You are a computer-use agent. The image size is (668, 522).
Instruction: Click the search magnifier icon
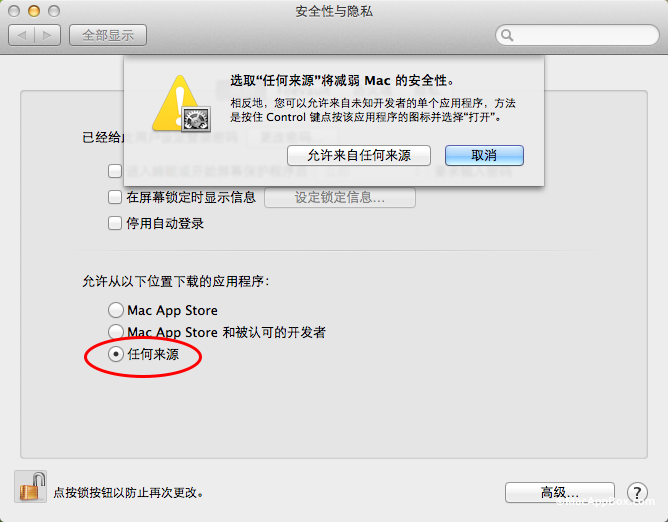point(507,35)
